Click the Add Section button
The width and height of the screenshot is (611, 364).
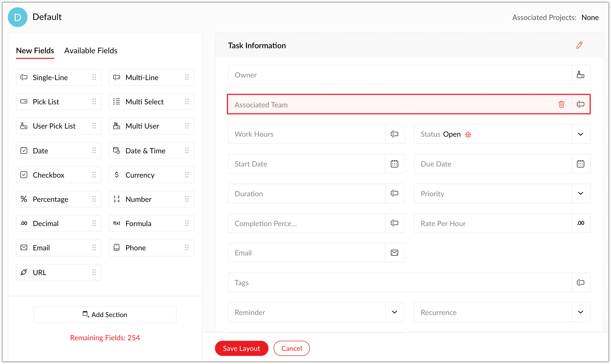[x=105, y=315]
